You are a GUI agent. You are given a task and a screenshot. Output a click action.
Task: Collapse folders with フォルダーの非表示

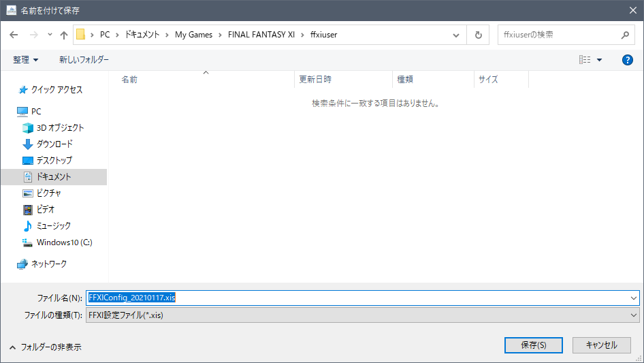45,347
